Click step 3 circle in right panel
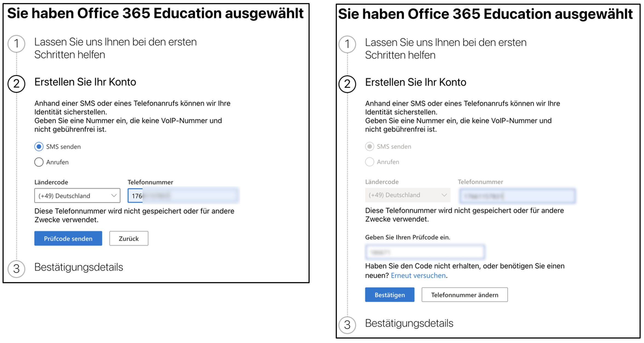This screenshot has height=343, width=644. pos(347,325)
